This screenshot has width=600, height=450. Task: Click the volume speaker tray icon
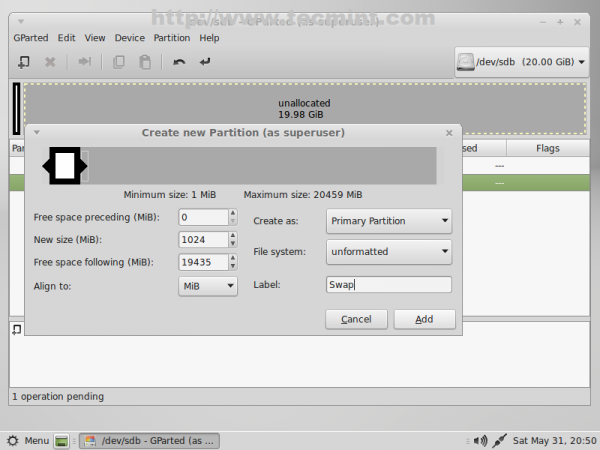point(480,441)
